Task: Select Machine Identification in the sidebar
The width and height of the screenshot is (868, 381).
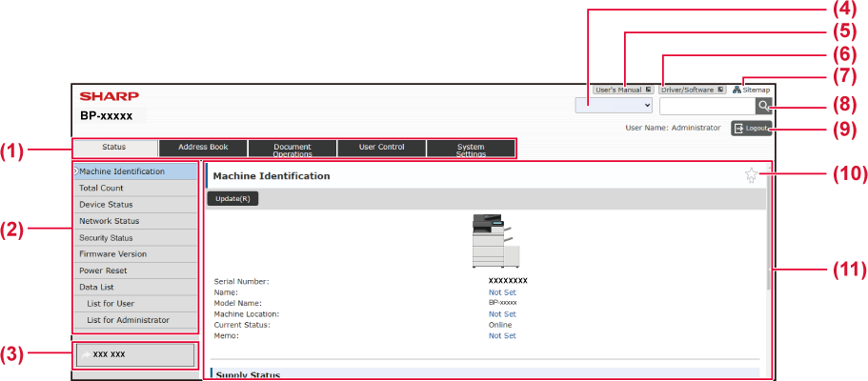Action: 135,171
